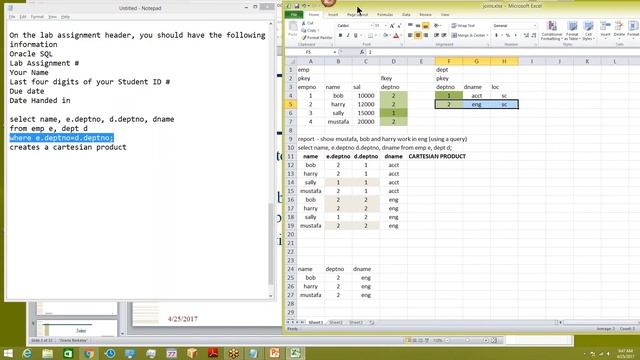Click the Decrease Decimal icon
Viewport: 640px width, 360px height.
point(533,36)
